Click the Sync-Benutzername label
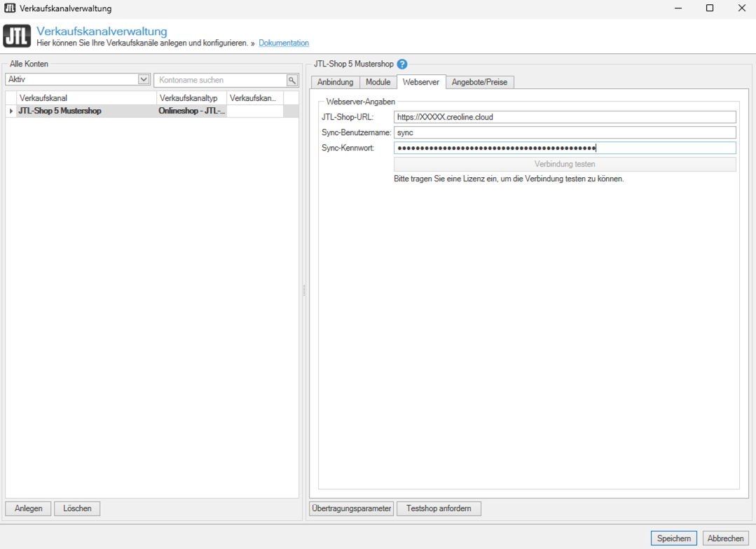This screenshot has height=549, width=756. 357,132
